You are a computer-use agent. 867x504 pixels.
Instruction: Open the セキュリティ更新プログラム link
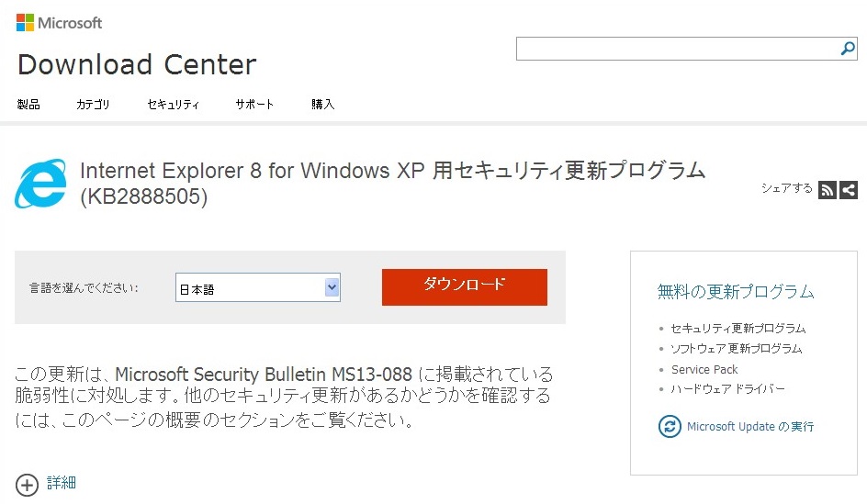(x=738, y=328)
